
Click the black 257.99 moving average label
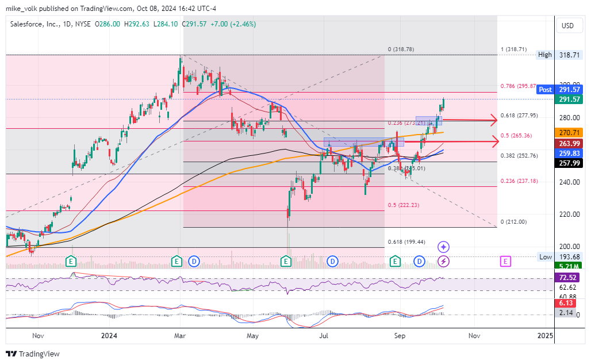point(569,163)
